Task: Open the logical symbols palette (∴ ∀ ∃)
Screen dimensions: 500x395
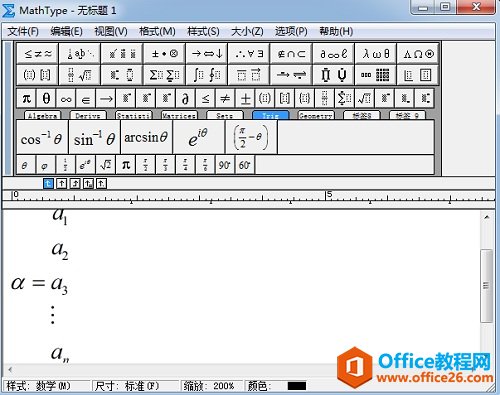Action: click(249, 53)
